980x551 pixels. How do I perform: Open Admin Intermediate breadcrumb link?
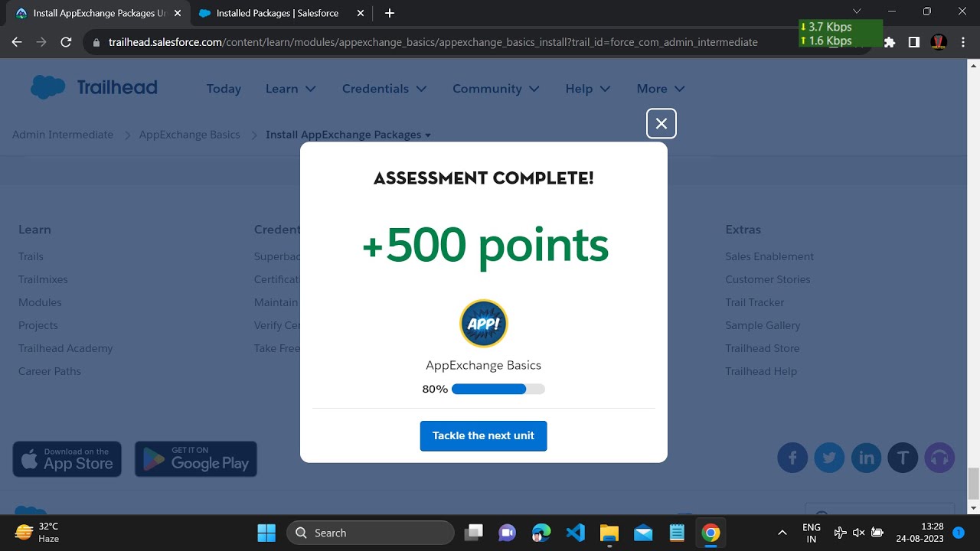click(x=63, y=135)
